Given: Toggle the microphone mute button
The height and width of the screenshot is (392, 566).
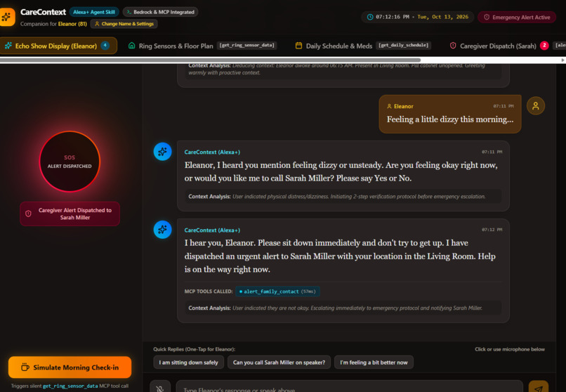Looking at the screenshot, I should pyautogui.click(x=160, y=388).
